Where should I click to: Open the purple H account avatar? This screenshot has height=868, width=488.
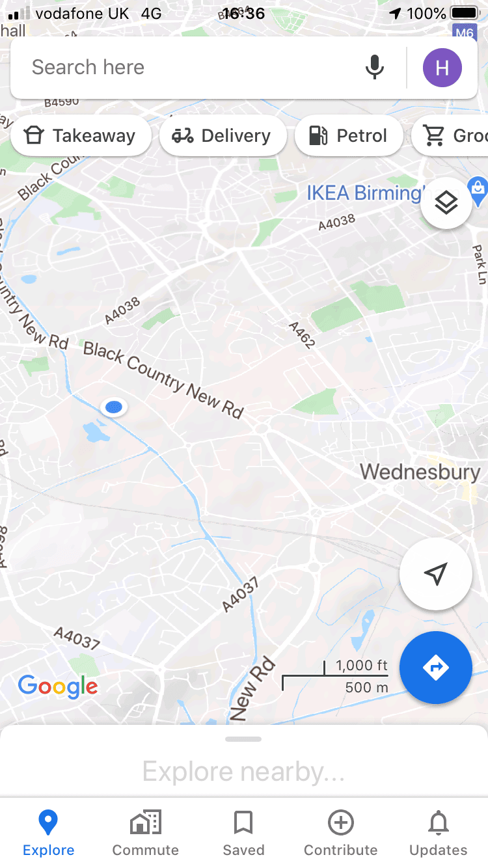(x=442, y=68)
